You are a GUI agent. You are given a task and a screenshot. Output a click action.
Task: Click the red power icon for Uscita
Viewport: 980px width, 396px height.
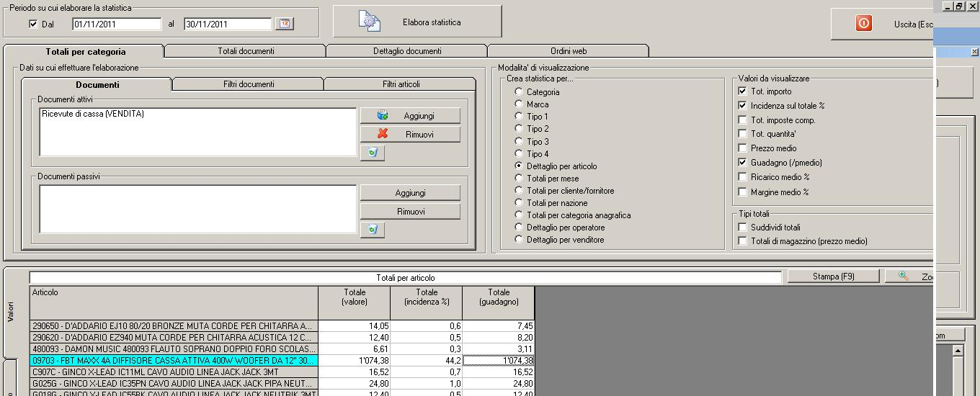pos(863,24)
